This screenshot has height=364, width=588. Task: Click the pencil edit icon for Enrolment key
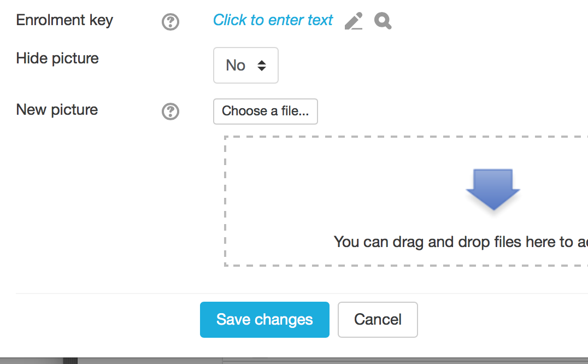coord(354,21)
